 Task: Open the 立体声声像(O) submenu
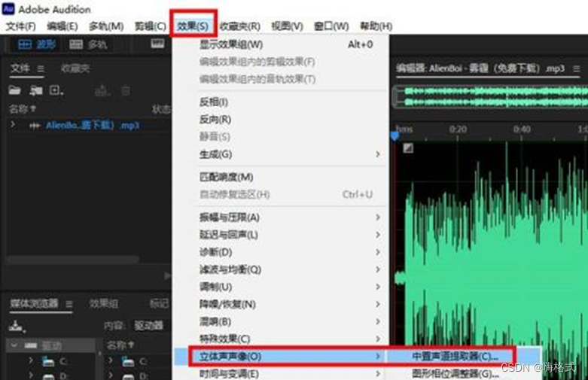pos(279,357)
